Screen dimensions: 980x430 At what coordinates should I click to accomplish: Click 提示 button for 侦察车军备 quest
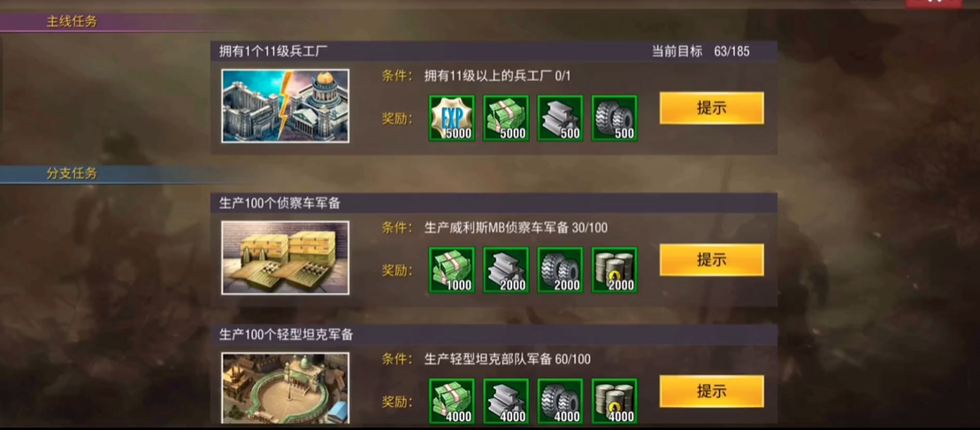click(x=712, y=260)
